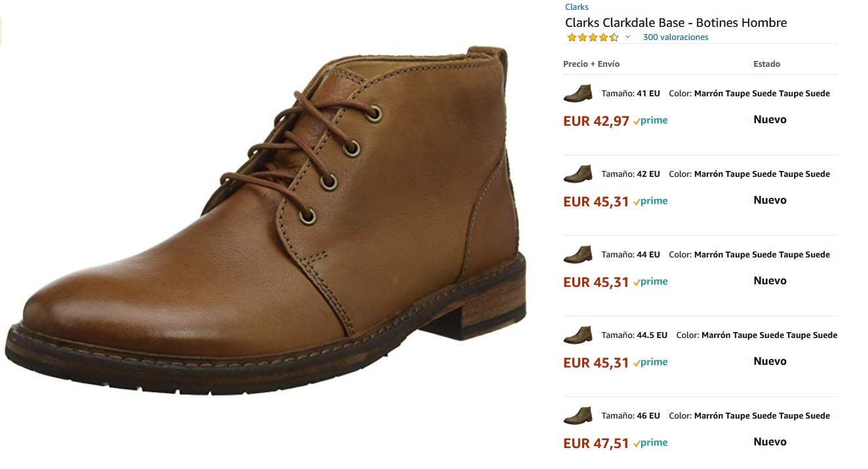
Task: Click the size 42 EU boot thumbnail
Action: pyautogui.click(x=578, y=174)
